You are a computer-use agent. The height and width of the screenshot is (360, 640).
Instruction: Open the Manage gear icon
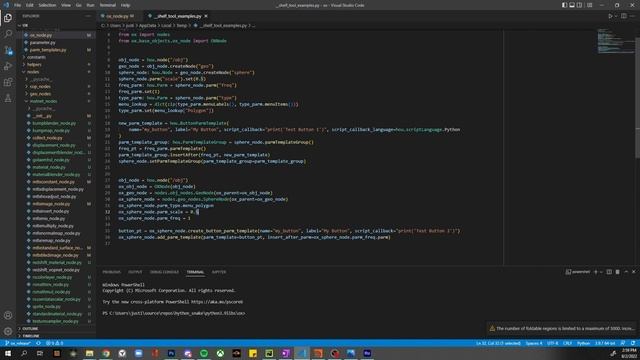pyautogui.click(x=8, y=331)
